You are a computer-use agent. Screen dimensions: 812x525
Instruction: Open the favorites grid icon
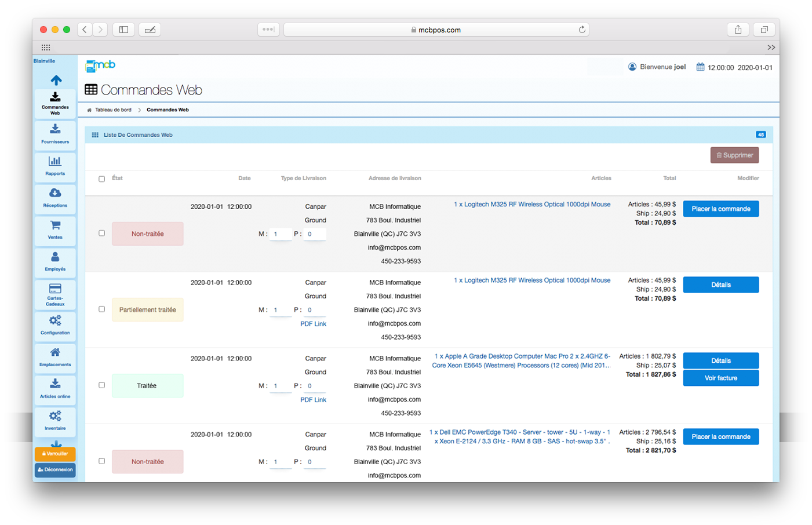[46, 48]
